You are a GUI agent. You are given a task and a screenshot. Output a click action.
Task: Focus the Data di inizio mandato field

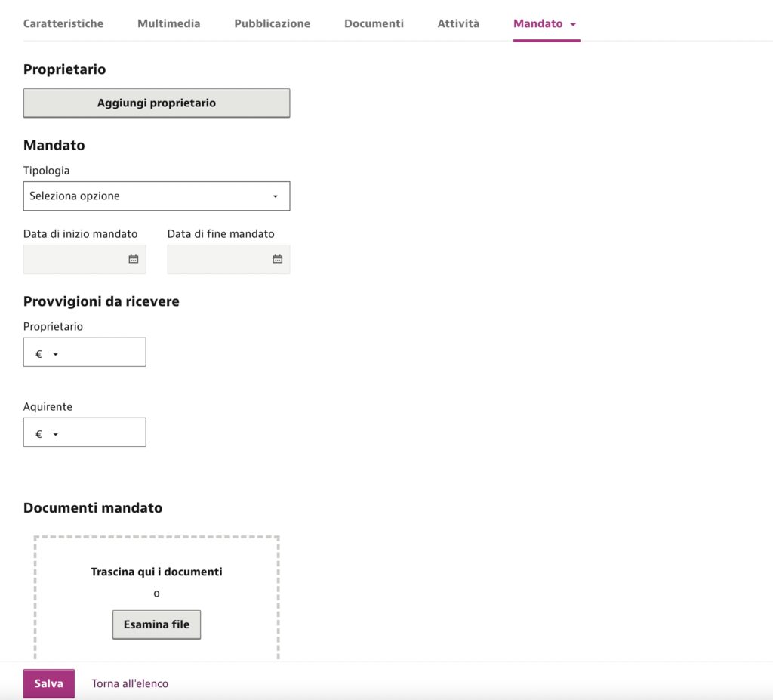click(74, 260)
